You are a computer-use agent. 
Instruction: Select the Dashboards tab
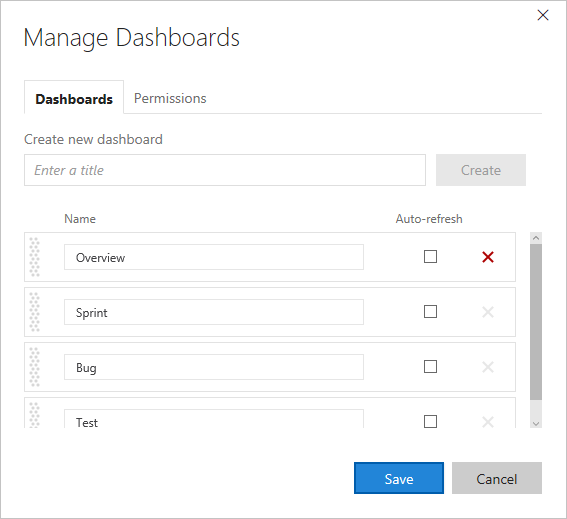click(x=74, y=98)
